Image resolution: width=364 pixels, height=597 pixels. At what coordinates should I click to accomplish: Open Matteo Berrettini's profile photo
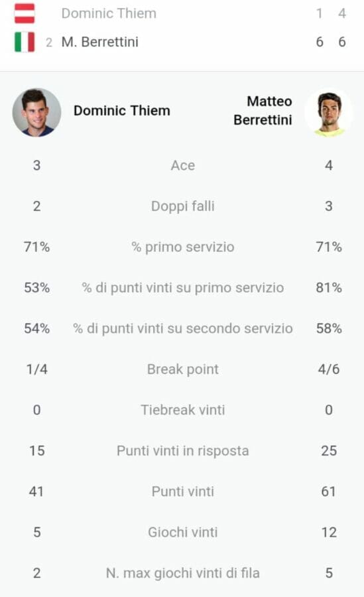point(329,112)
